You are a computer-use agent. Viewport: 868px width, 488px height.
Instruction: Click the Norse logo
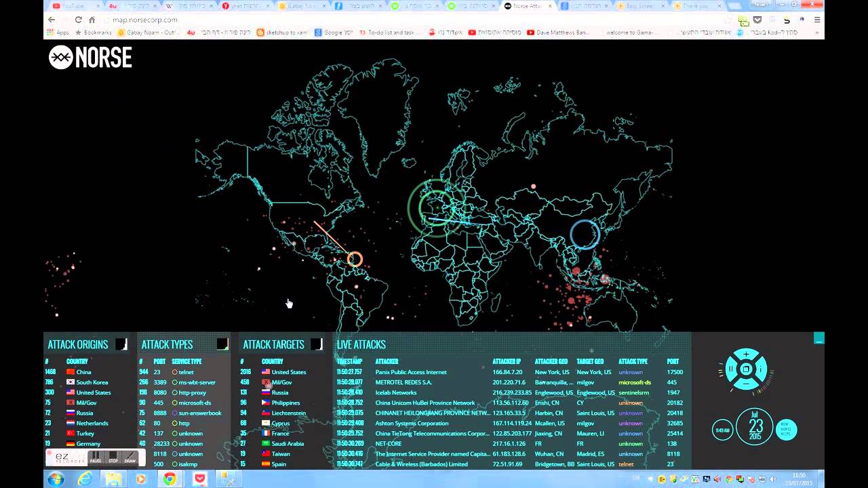90,58
